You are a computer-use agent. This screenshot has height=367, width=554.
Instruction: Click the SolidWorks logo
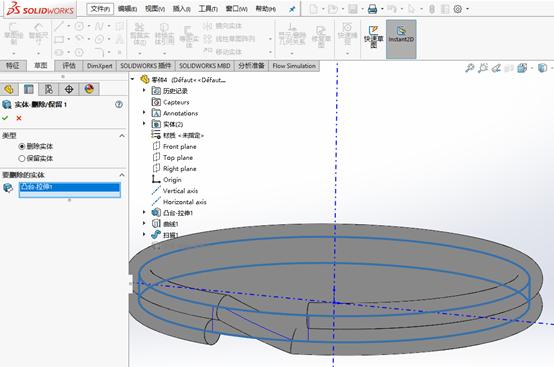40,9
